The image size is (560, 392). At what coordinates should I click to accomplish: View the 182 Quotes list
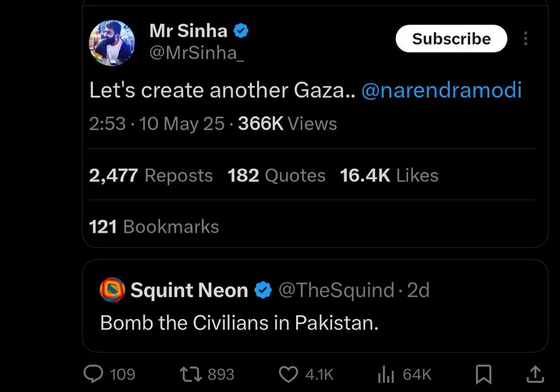[276, 176]
